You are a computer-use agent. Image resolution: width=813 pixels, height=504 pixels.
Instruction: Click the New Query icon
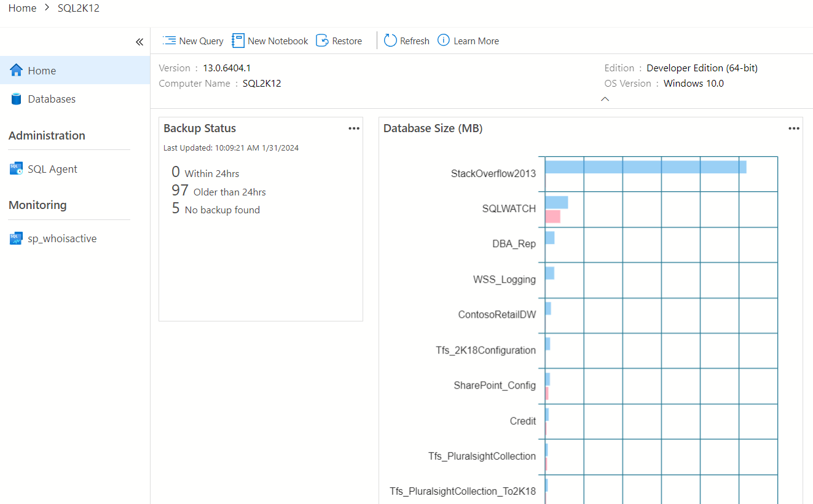[x=169, y=41]
